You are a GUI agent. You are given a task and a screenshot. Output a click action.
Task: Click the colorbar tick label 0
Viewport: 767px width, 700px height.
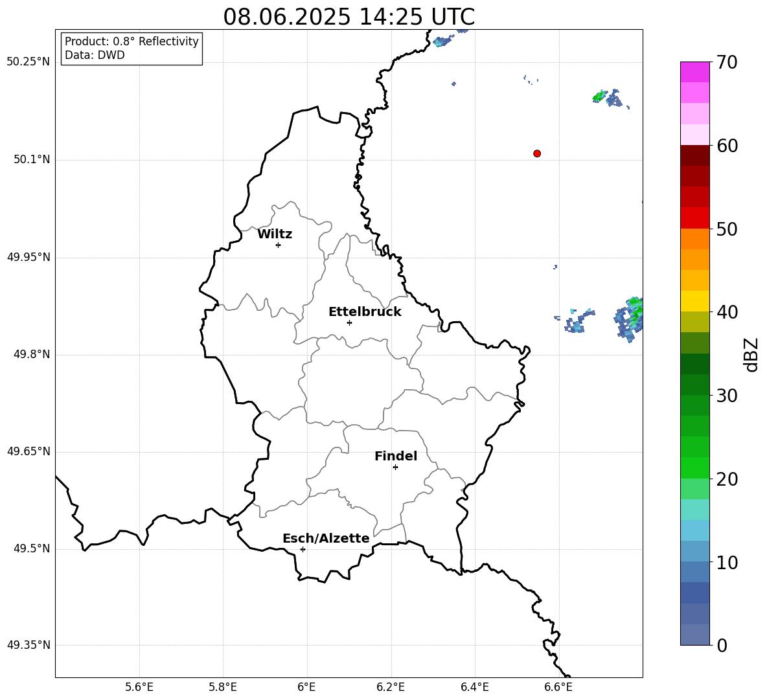pos(722,645)
